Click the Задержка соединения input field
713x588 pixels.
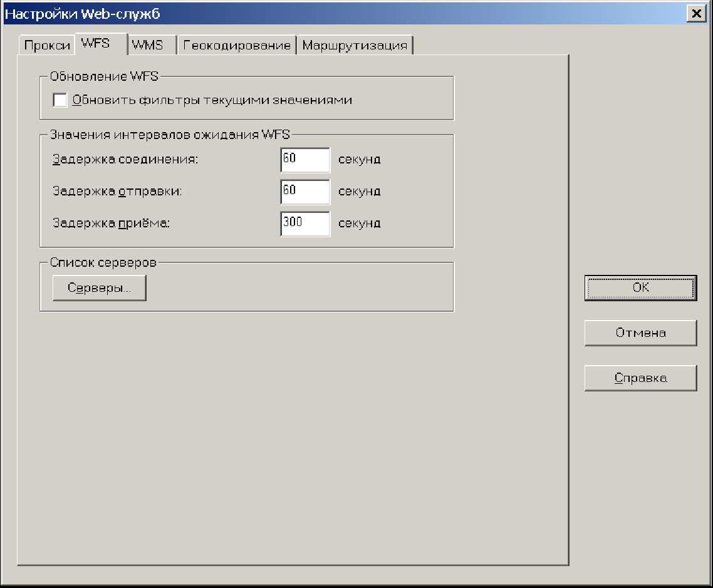[305, 160]
